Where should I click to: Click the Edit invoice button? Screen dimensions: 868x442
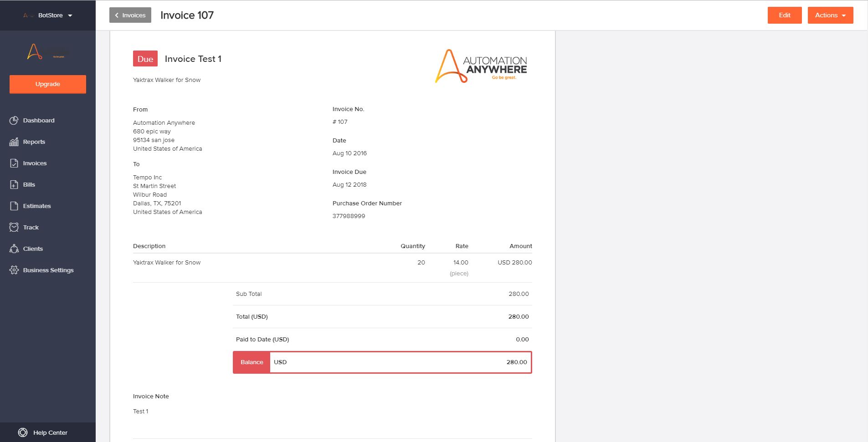point(785,15)
